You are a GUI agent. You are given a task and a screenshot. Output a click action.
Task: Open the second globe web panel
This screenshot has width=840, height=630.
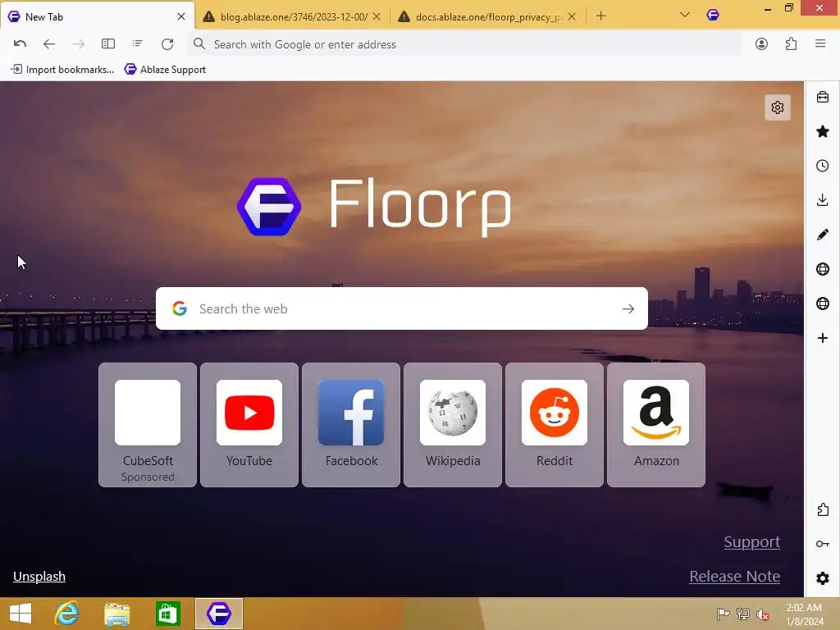822,304
